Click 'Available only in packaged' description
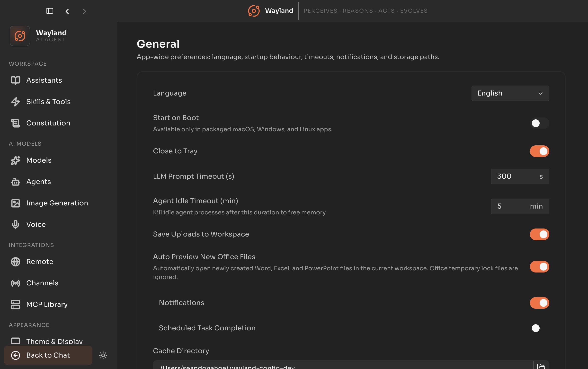This screenshot has height=369, width=588. (243, 129)
